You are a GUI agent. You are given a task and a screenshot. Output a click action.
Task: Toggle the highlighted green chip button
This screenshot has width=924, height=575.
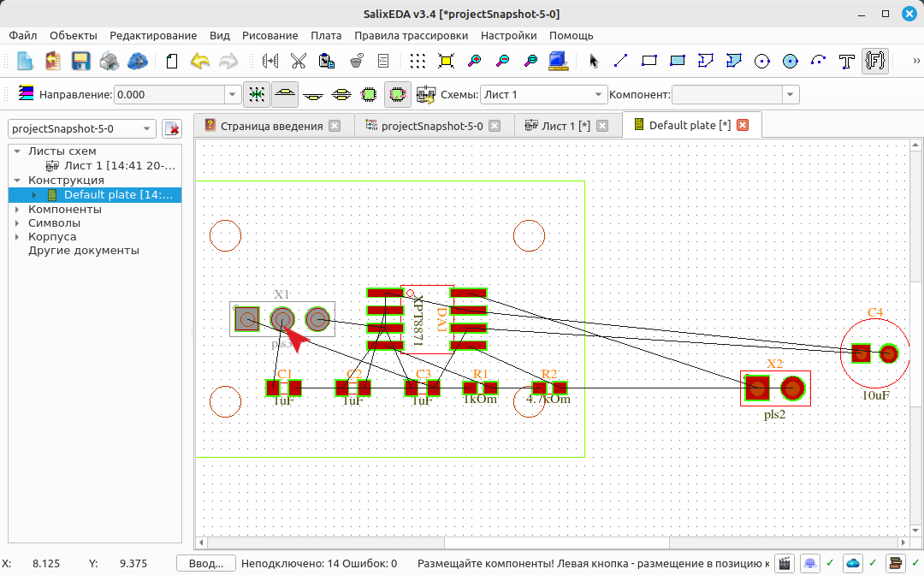397,94
